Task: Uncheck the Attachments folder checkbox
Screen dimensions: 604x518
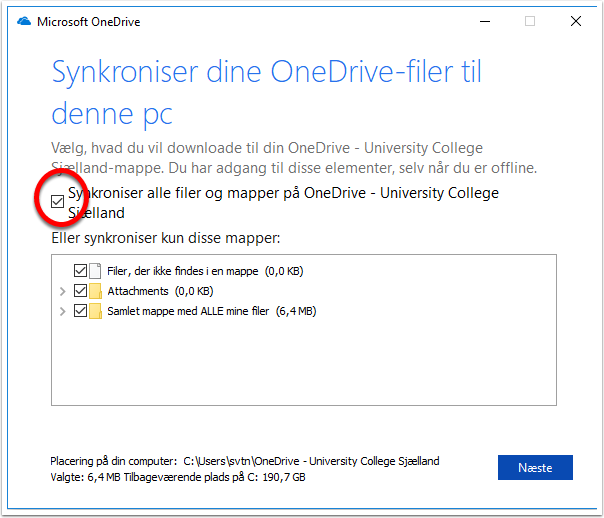Action: click(80, 291)
